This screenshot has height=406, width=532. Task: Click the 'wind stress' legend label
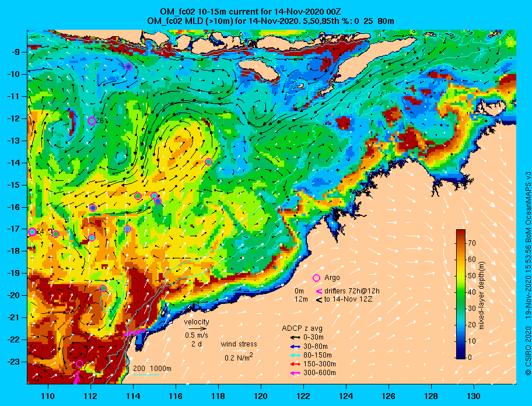239,344
